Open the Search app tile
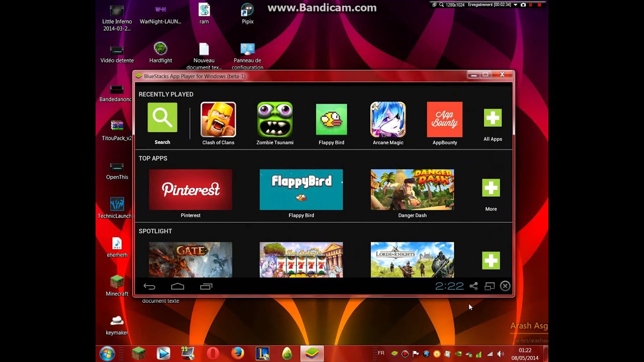The width and height of the screenshot is (644, 362). (162, 118)
